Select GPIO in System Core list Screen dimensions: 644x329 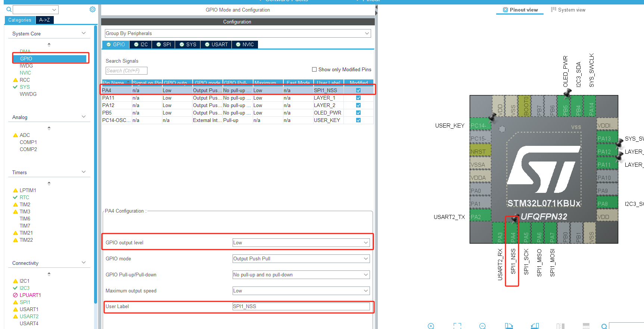50,59
